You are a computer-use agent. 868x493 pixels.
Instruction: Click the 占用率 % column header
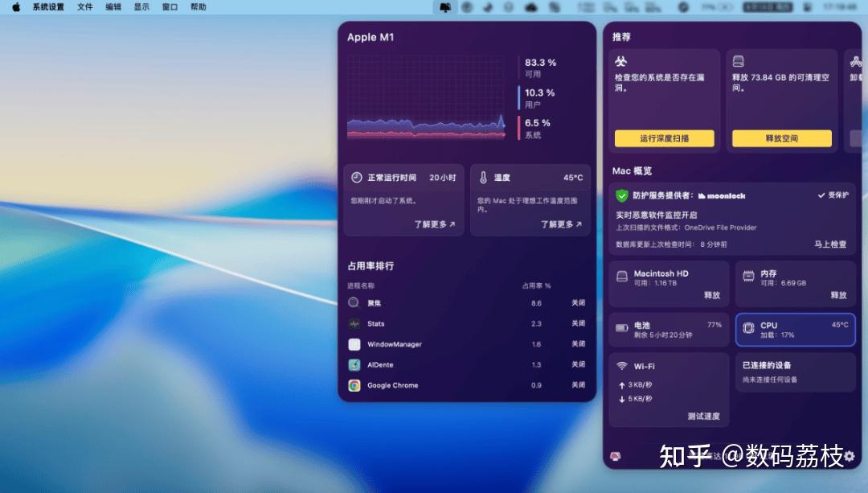click(536, 286)
